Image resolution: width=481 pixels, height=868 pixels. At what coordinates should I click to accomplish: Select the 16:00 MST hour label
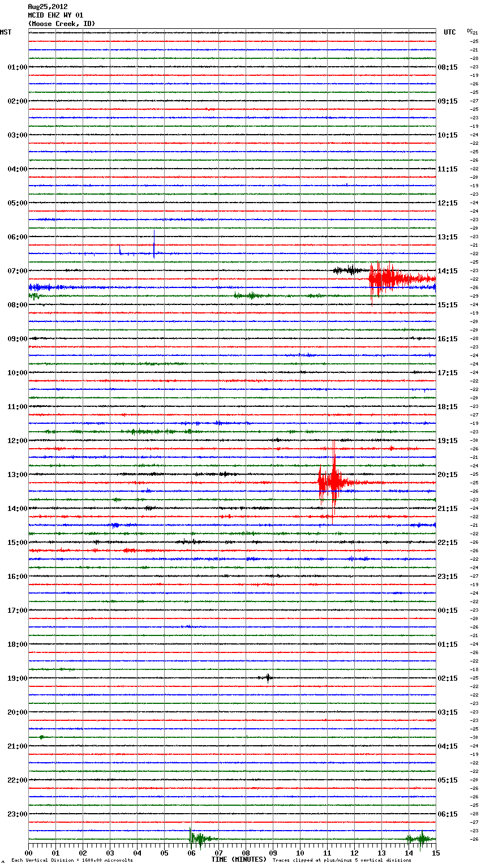[18, 577]
